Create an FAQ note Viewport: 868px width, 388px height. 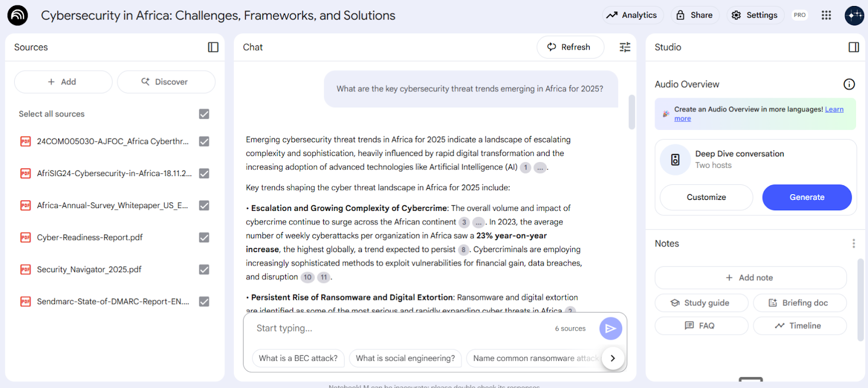point(701,326)
